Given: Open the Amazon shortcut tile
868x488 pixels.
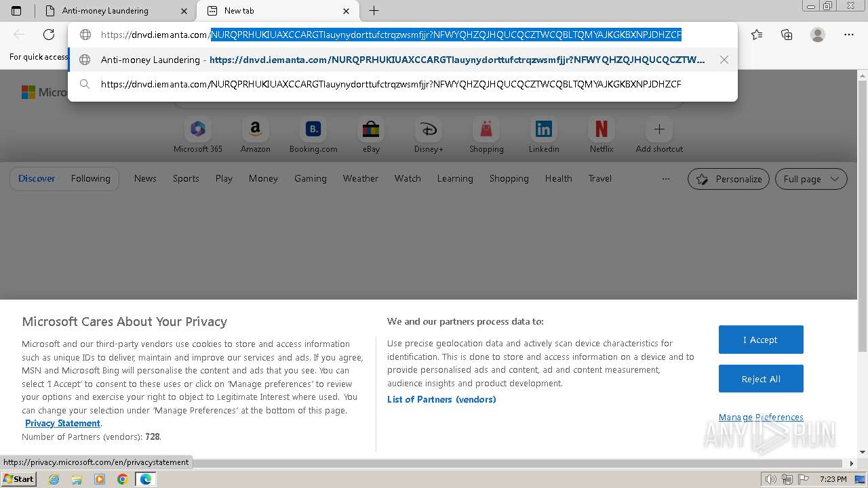Looking at the screenshot, I should point(256,136).
